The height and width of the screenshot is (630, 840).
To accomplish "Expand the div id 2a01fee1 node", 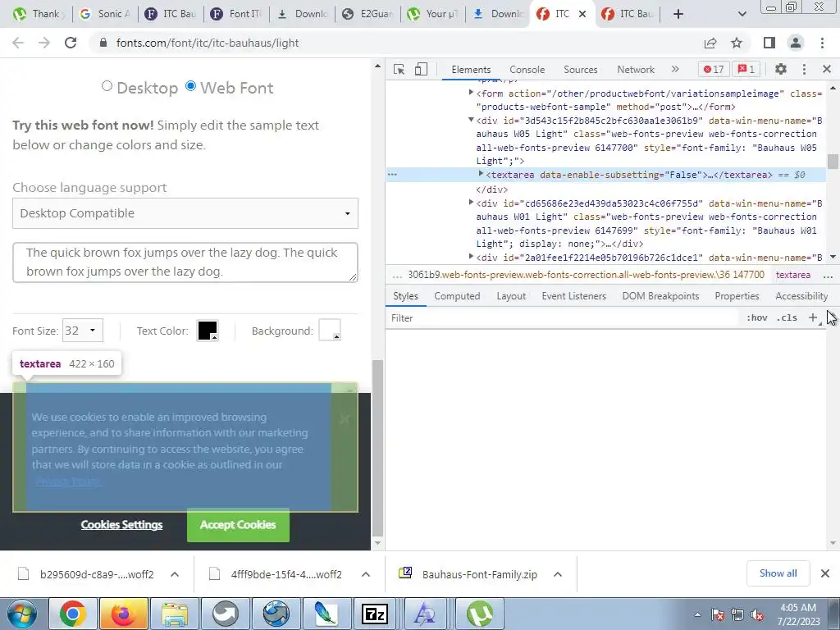I will [471, 257].
